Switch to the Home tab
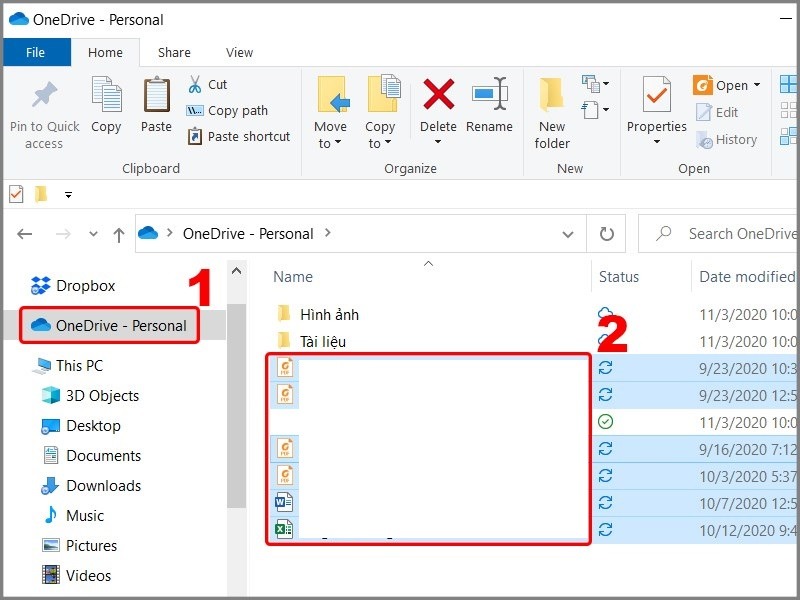800x600 pixels. click(105, 52)
